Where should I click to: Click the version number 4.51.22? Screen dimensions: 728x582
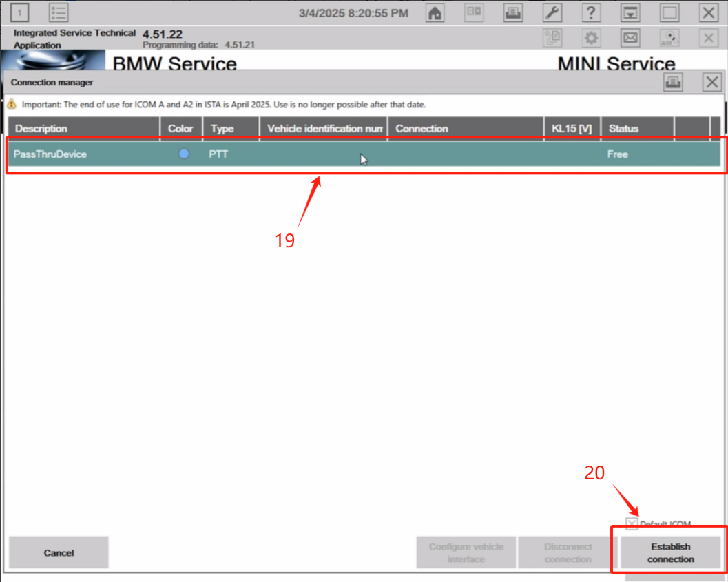pos(163,34)
